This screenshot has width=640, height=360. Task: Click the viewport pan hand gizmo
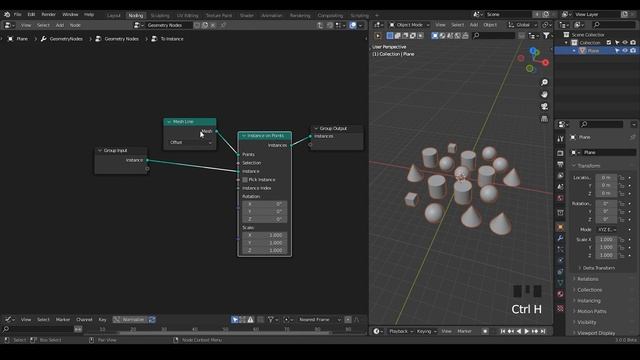[544, 95]
